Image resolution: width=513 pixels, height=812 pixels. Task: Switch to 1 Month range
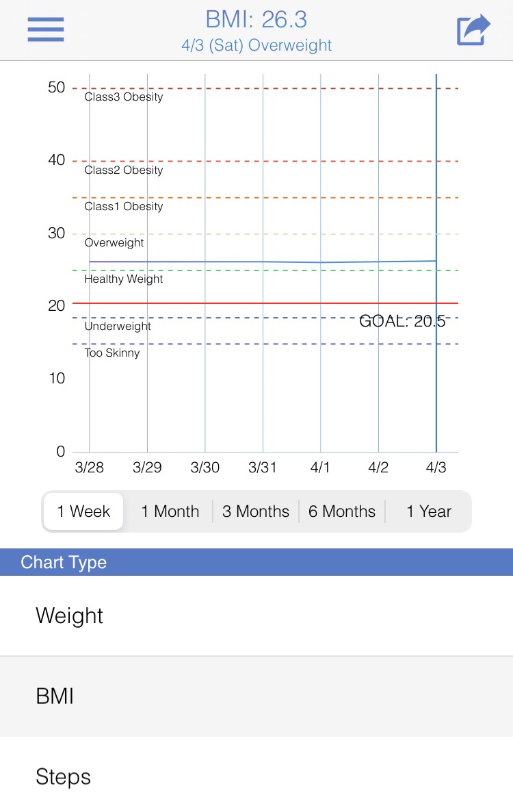(170, 511)
